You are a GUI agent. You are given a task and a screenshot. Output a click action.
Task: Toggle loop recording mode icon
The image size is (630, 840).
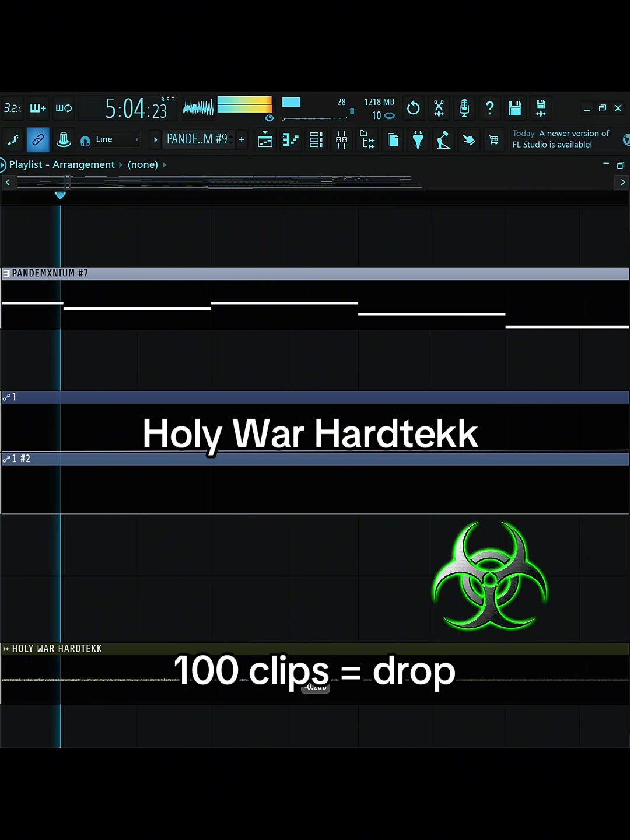coord(64,108)
